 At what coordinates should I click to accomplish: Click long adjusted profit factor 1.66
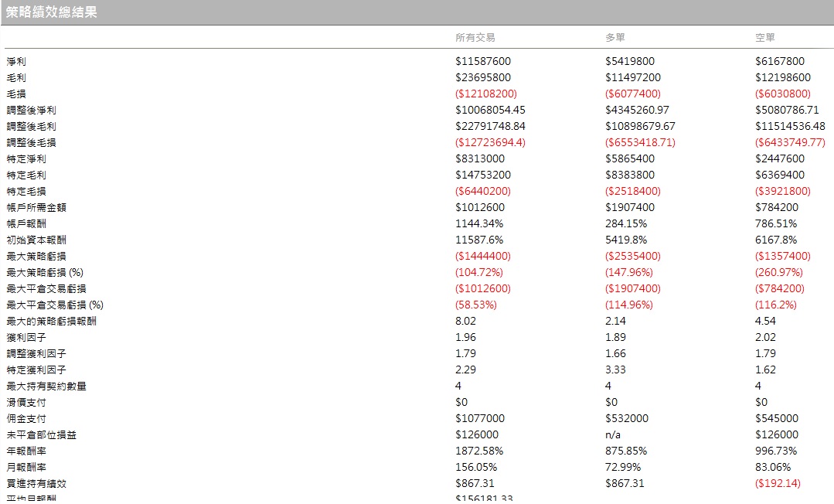pyautogui.click(x=615, y=353)
